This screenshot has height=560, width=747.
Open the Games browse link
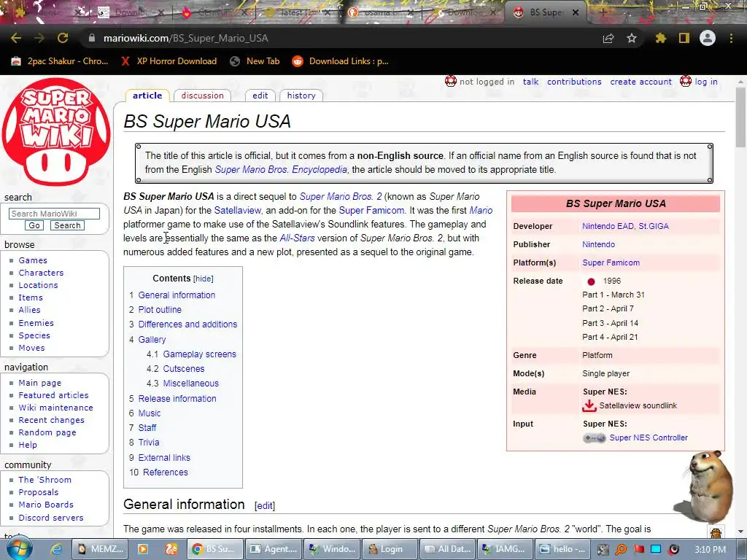coord(33,260)
